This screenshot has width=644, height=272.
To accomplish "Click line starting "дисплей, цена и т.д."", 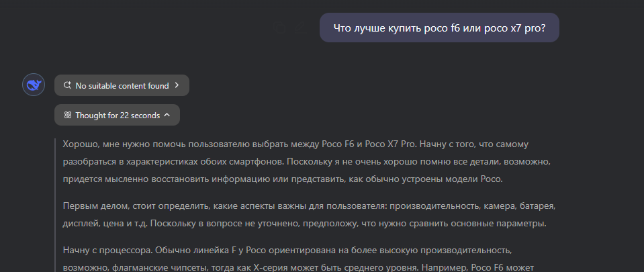I will pos(305,224).
